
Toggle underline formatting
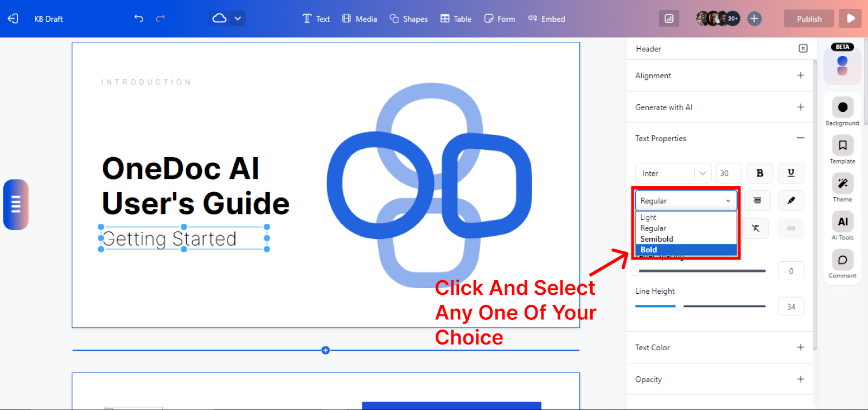791,173
